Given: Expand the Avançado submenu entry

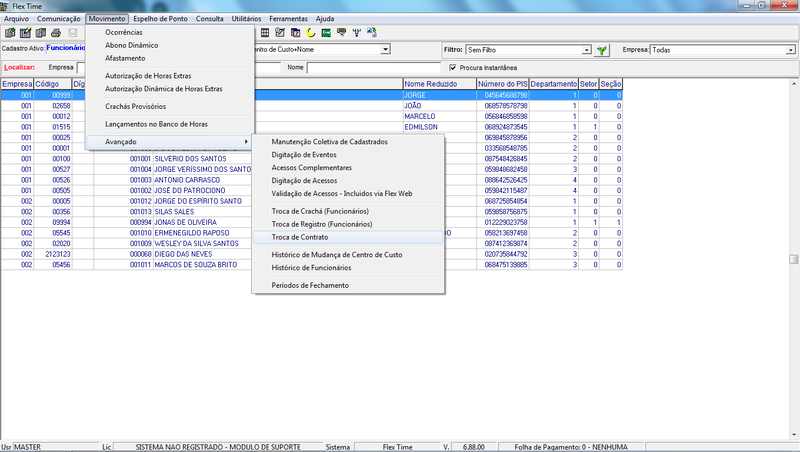Looking at the screenshot, I should 170,142.
